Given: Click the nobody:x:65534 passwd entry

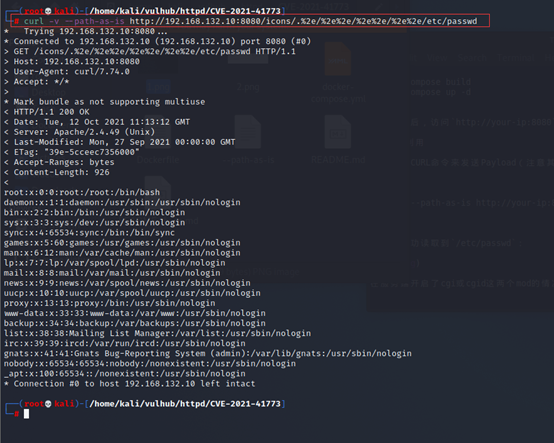Looking at the screenshot, I should coord(150,364).
